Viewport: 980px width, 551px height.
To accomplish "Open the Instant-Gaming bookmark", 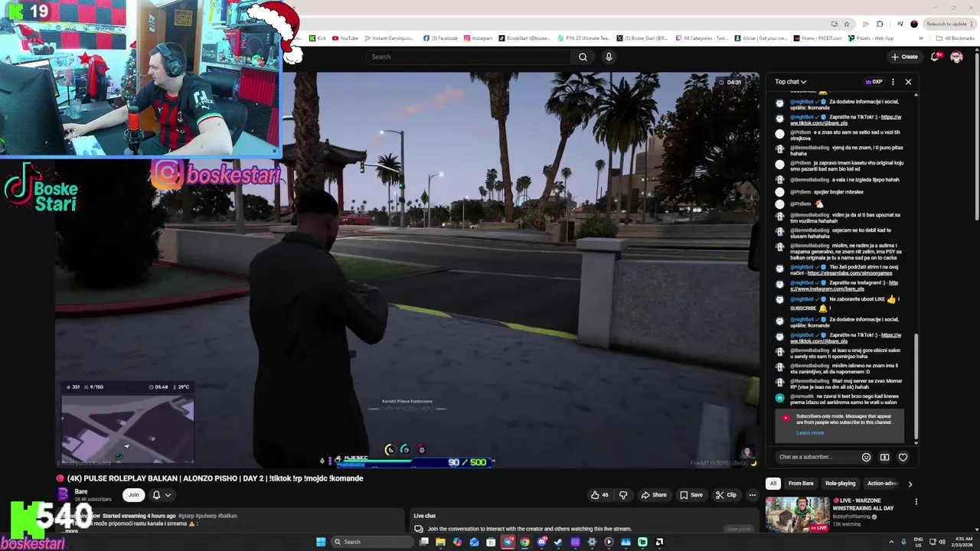I will pos(390,38).
